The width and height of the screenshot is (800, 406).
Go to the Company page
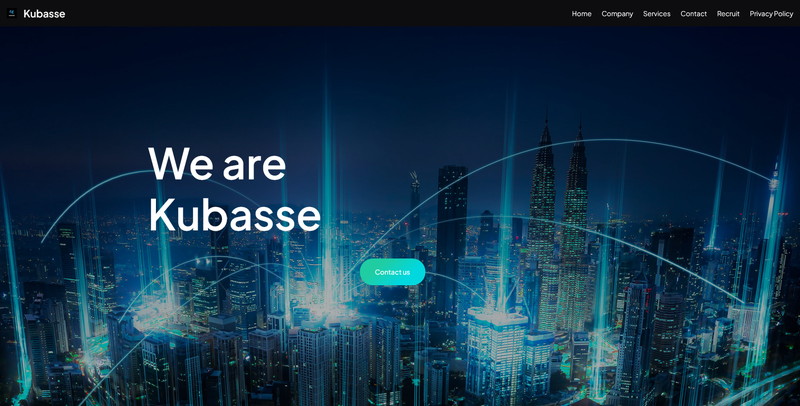click(617, 14)
